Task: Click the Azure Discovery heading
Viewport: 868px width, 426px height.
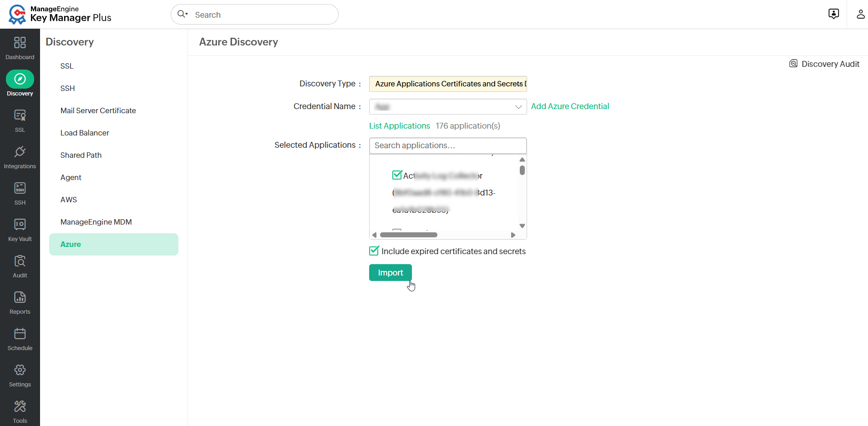Action: [239, 42]
